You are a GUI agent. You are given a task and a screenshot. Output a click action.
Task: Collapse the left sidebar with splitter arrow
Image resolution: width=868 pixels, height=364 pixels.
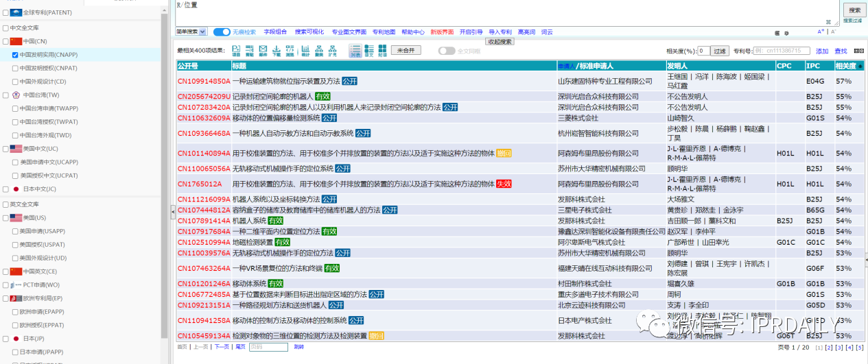point(172,213)
